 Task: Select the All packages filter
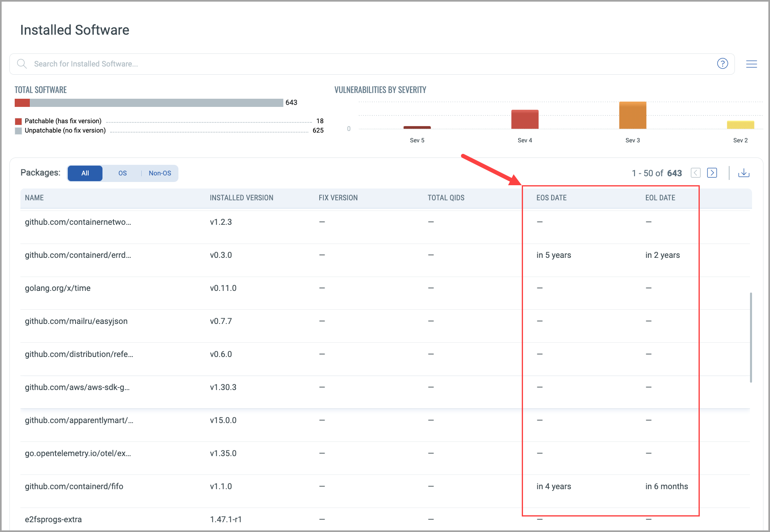[85, 173]
